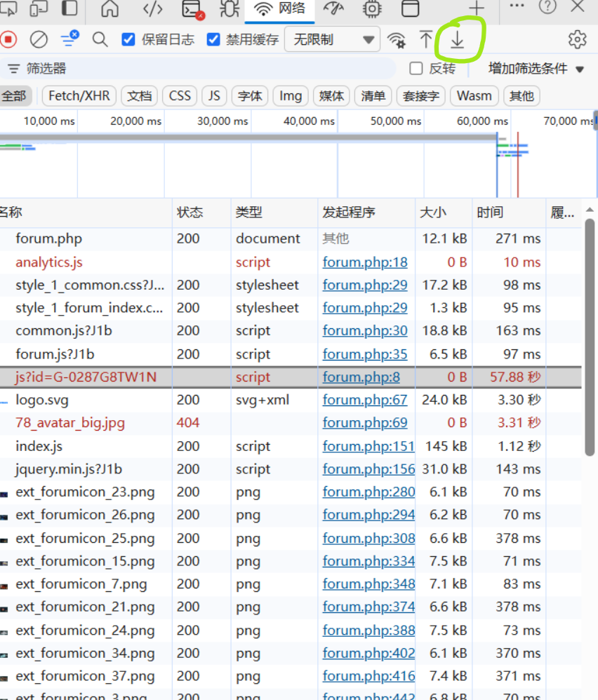Screen dimensions: 598x700
Task: Enable the 反转 filter checkbox
Action: coord(416,68)
